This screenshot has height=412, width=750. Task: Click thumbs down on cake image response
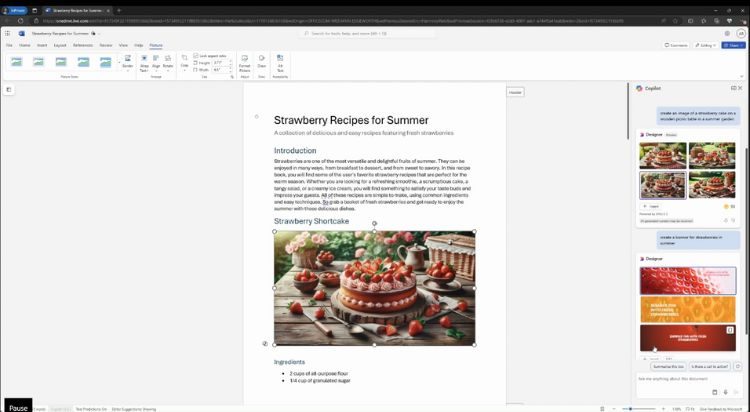pos(733,220)
